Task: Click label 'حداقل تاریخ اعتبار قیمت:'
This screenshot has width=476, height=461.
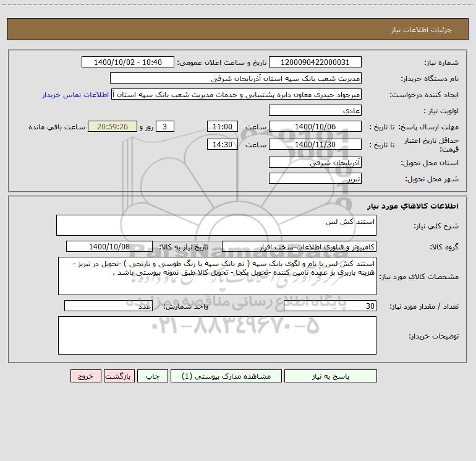Action: coord(431,145)
